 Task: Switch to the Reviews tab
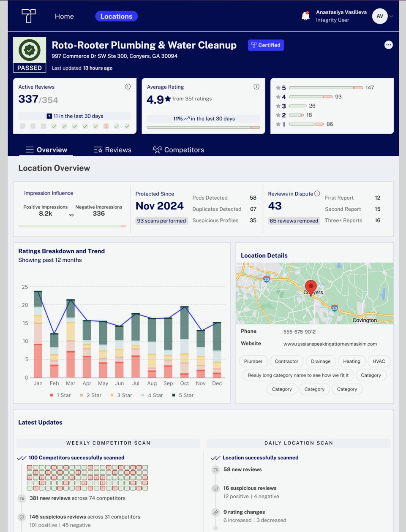coord(112,150)
